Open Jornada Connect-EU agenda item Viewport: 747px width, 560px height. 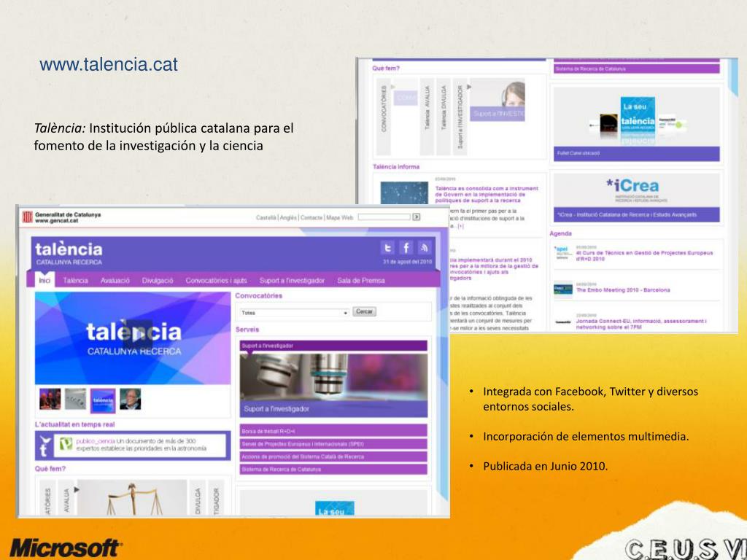click(640, 324)
